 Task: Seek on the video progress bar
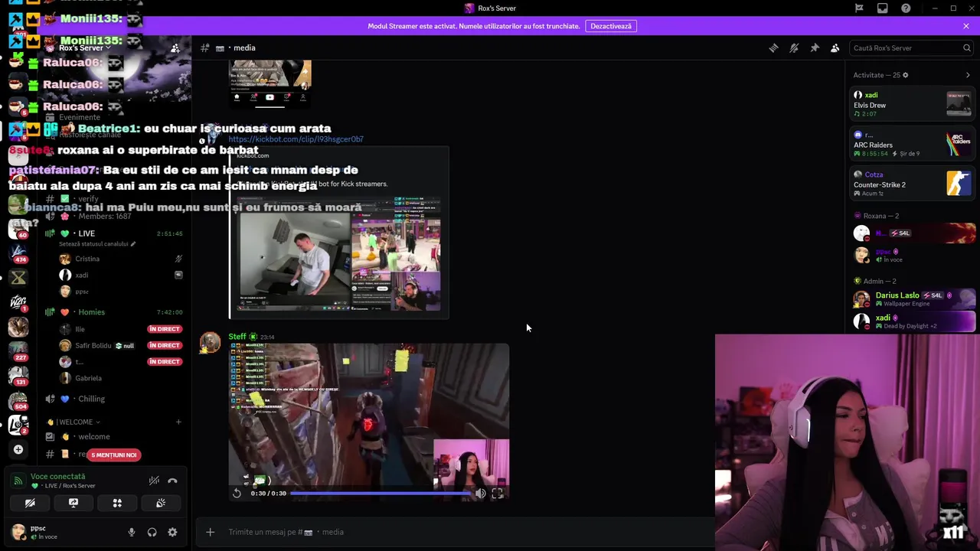[381, 494]
